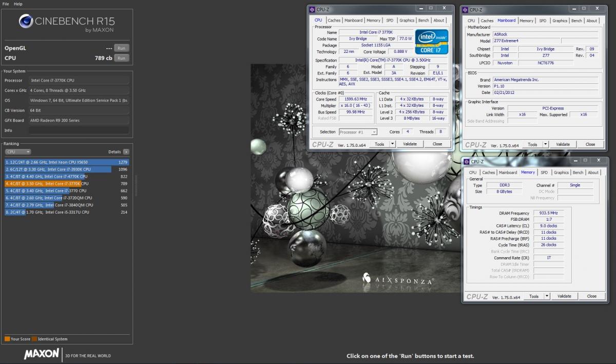
Task: Select Caches tab in the Motherboard window
Action: [487, 21]
